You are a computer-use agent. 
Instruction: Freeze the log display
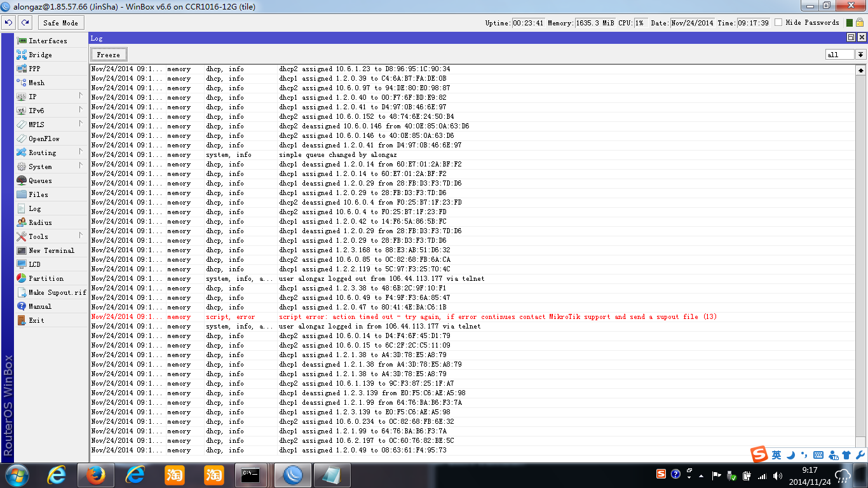click(x=109, y=55)
